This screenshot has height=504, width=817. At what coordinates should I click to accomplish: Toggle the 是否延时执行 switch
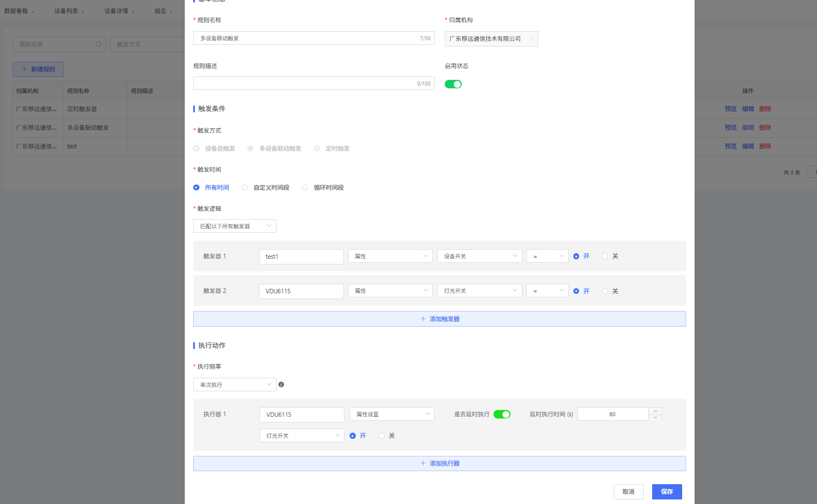tap(501, 415)
